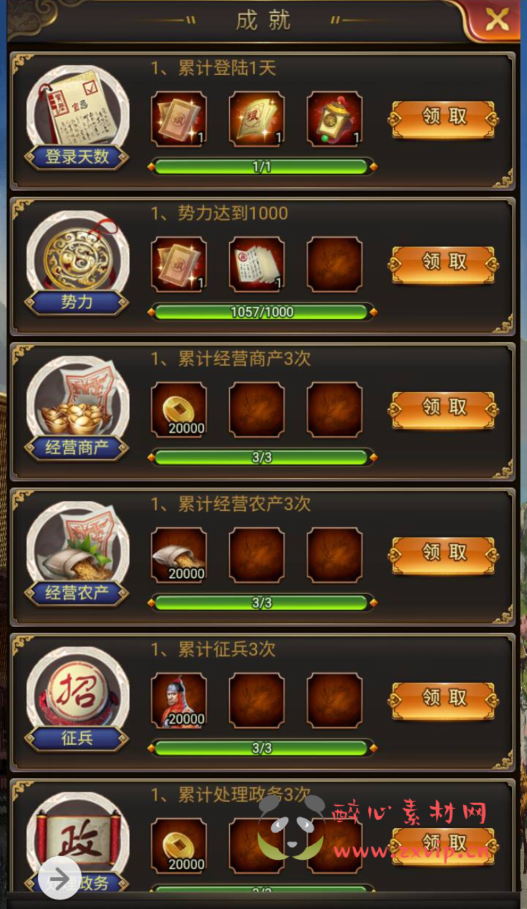View the paper documents reward in 势力 row
527x909 pixels.
[x=257, y=264]
